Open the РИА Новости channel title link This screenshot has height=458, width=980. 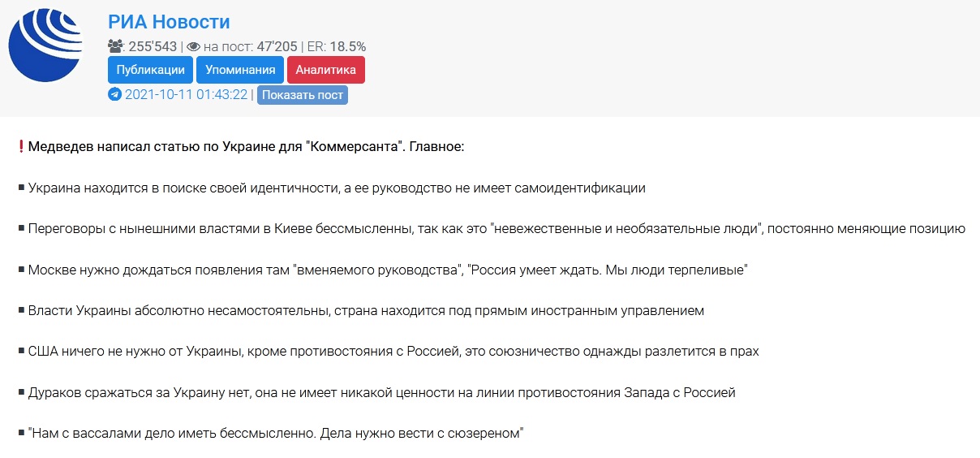click(169, 22)
